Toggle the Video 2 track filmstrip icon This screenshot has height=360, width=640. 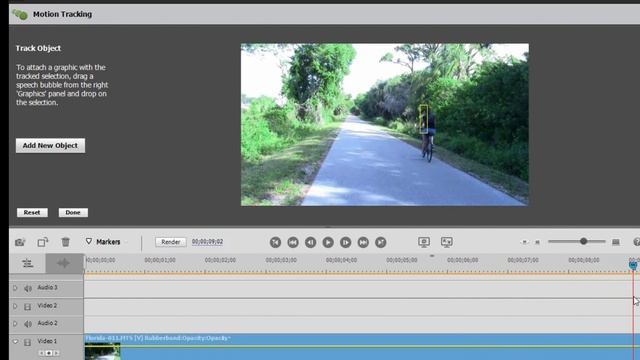(x=27, y=307)
